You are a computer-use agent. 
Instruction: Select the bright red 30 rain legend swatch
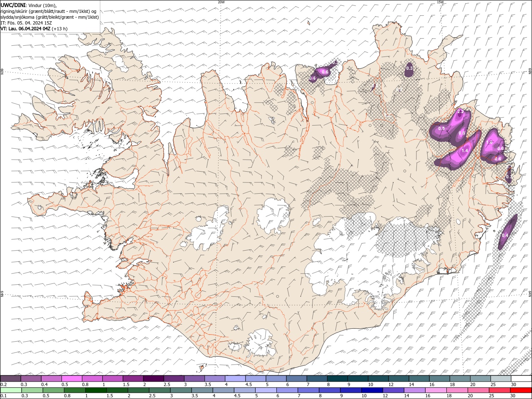520,390
